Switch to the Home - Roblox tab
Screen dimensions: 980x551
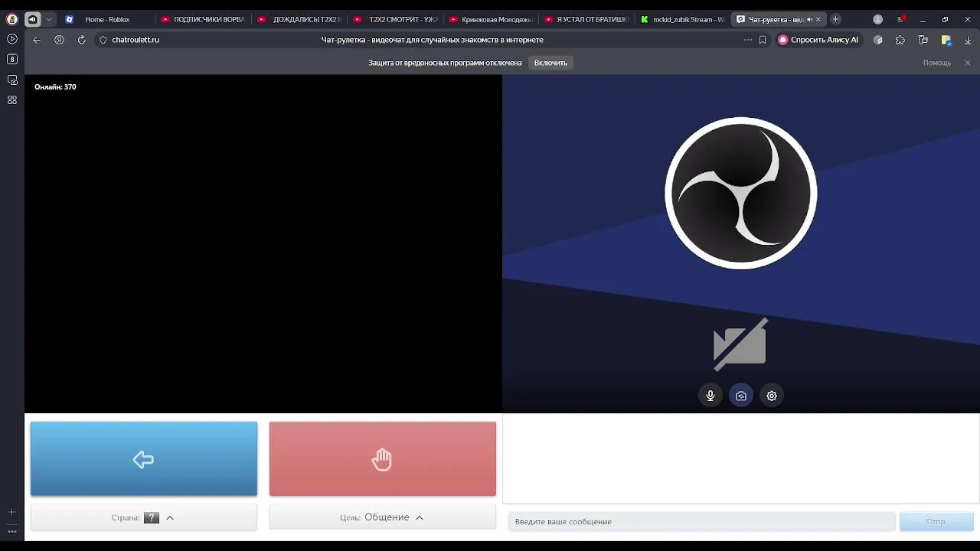tap(107, 19)
